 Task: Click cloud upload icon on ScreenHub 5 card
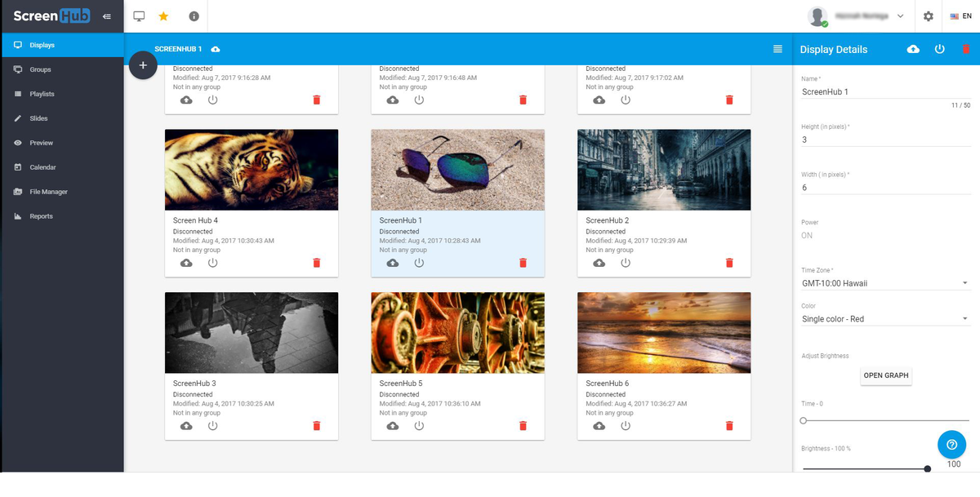pos(393,426)
